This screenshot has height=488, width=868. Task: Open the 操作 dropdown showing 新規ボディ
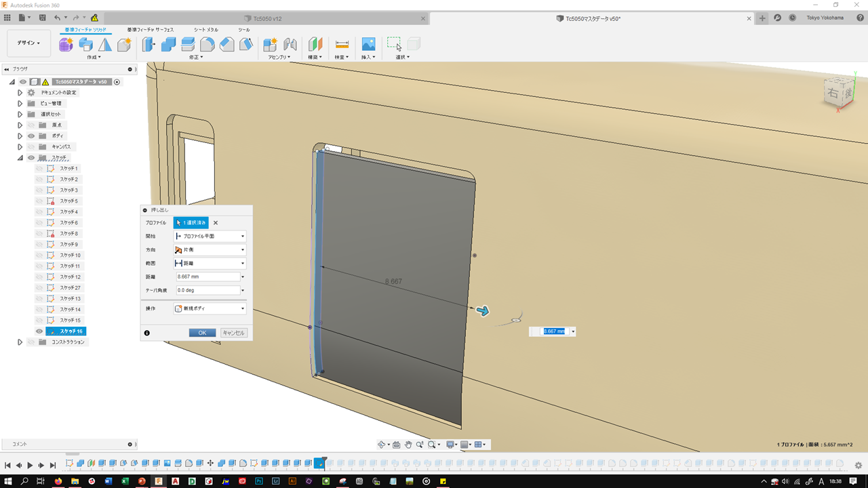click(210, 308)
